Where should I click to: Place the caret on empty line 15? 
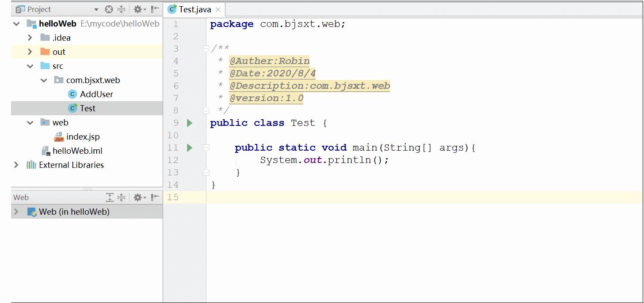(x=265, y=197)
